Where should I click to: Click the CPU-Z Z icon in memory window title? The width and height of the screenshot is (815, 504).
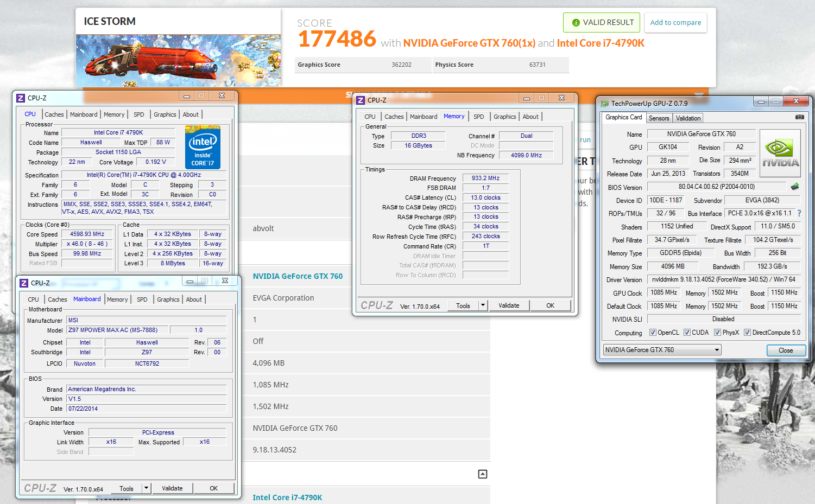point(361,100)
